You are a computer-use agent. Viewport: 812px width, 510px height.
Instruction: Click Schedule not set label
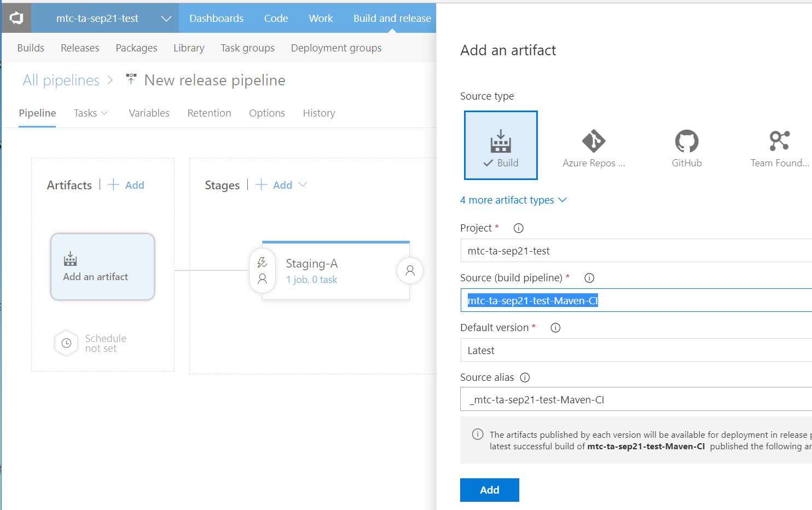coord(106,343)
